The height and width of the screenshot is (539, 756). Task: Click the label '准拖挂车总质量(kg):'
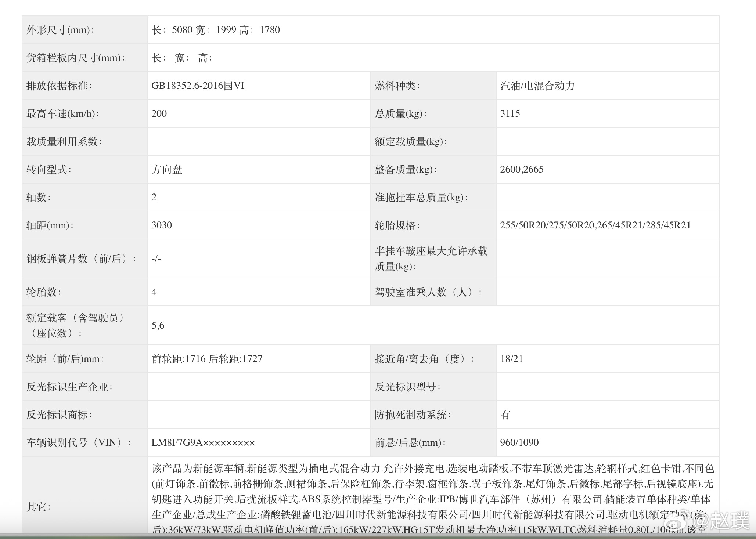point(421,197)
